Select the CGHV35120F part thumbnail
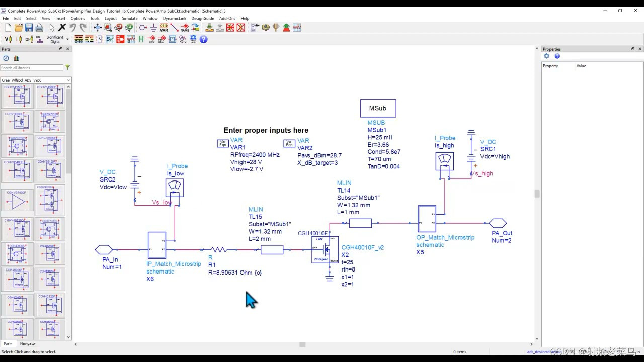The width and height of the screenshot is (644, 362). [x=50, y=172]
